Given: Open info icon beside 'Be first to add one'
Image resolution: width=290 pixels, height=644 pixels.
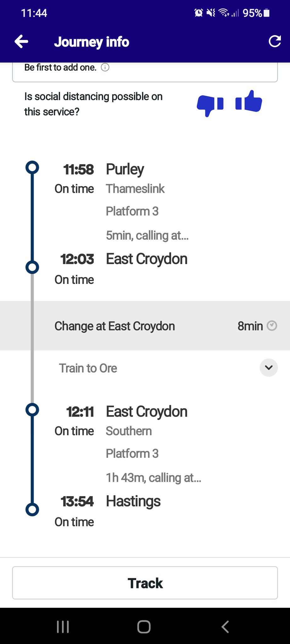Looking at the screenshot, I should click(x=105, y=67).
